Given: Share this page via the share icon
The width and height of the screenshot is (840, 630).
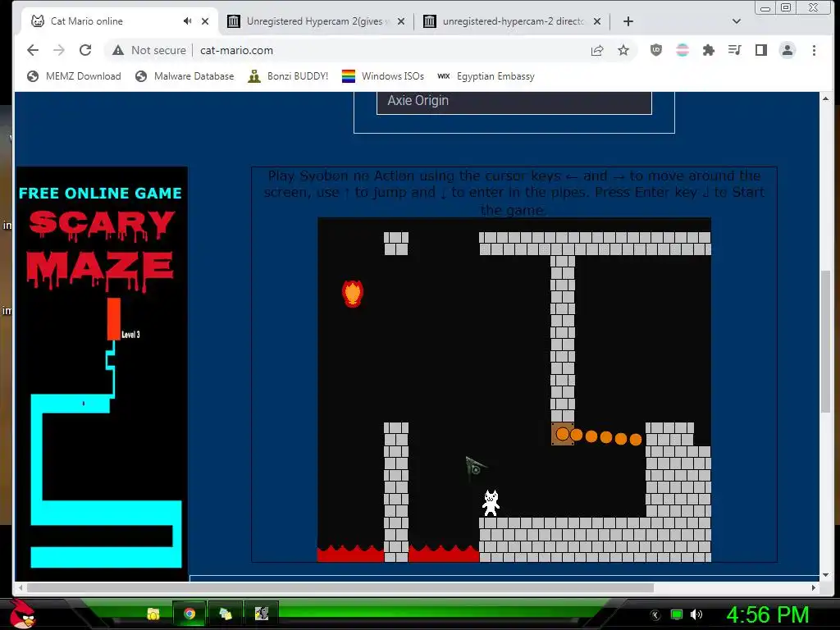Looking at the screenshot, I should point(597,50).
